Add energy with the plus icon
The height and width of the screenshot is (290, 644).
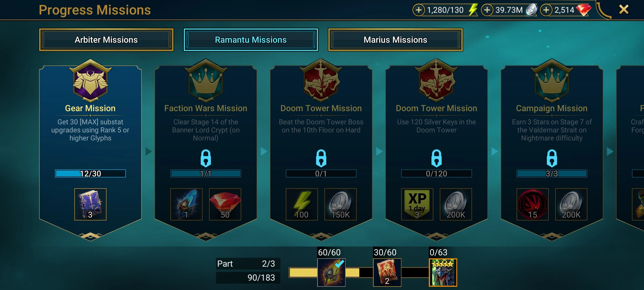[419, 10]
